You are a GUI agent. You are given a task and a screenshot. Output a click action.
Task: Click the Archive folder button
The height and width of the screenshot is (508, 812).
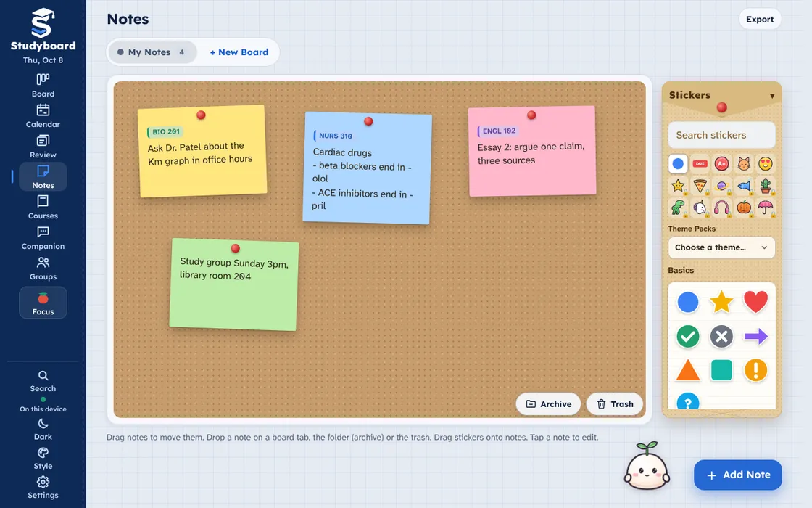(548, 403)
